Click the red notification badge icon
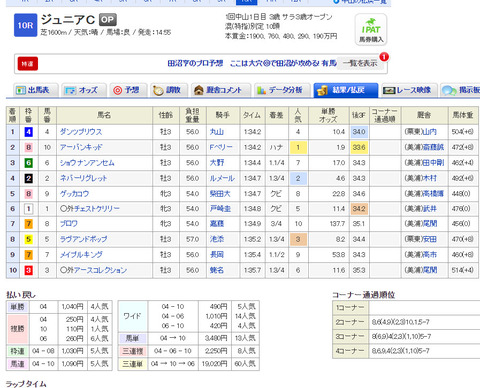 click(x=384, y=57)
